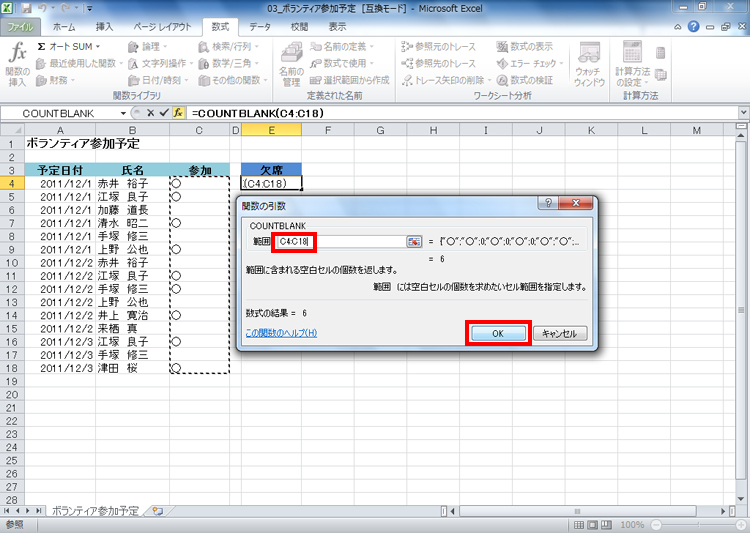
Task: Switch to the Review (校閲) tab
Action: tap(299, 27)
